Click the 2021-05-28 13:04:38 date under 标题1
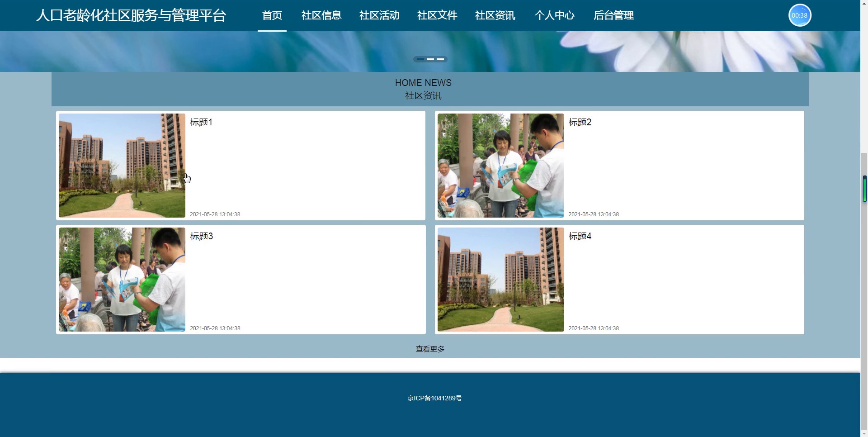Viewport: 868px width, 437px height. click(215, 214)
